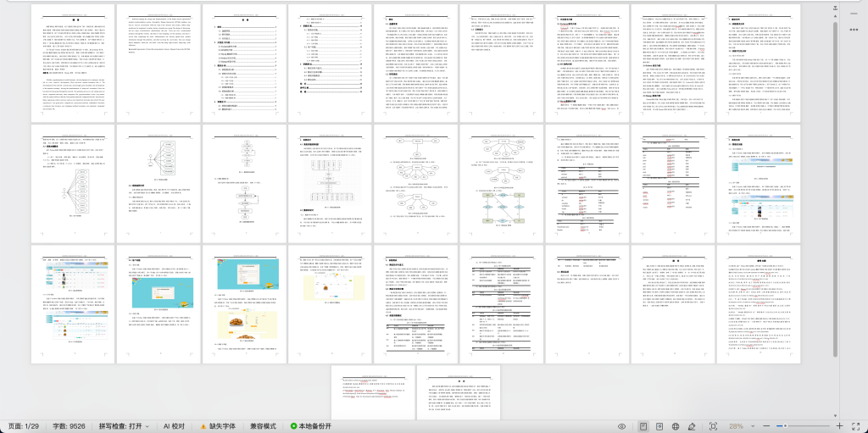Image resolution: width=868 pixels, height=433 pixels.
Task: Click the zoom in plus button
Action: (840, 426)
